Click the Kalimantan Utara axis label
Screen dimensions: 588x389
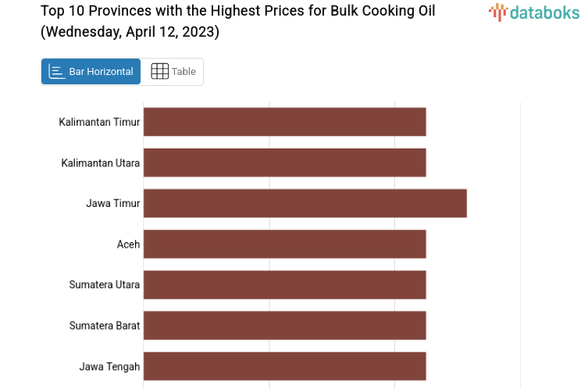[101, 162]
